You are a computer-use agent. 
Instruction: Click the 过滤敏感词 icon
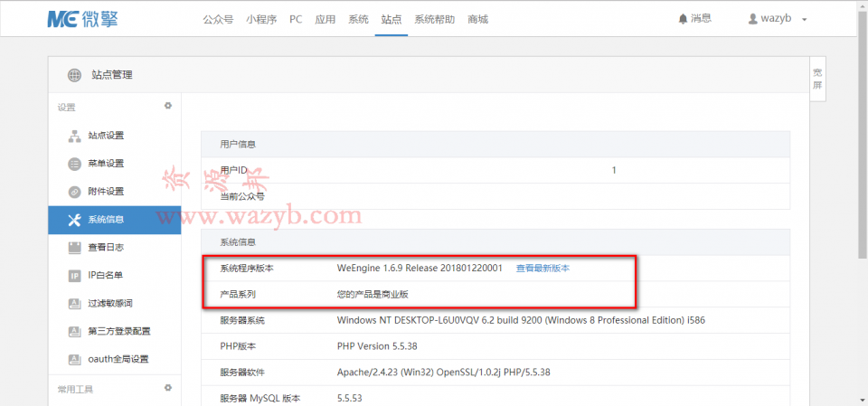point(74,304)
